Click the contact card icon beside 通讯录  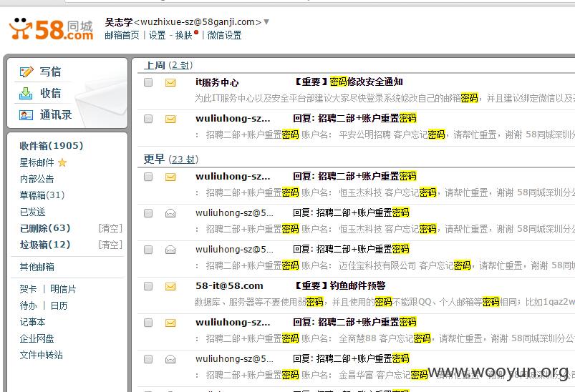click(26, 115)
